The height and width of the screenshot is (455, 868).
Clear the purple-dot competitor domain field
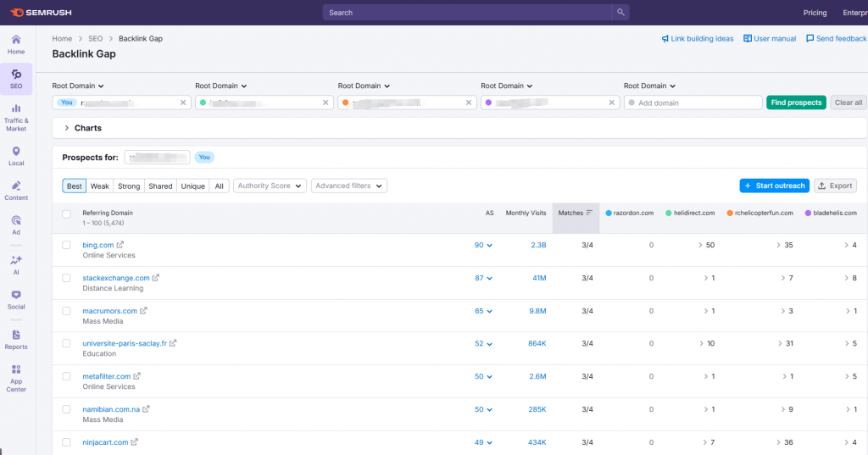(x=612, y=103)
